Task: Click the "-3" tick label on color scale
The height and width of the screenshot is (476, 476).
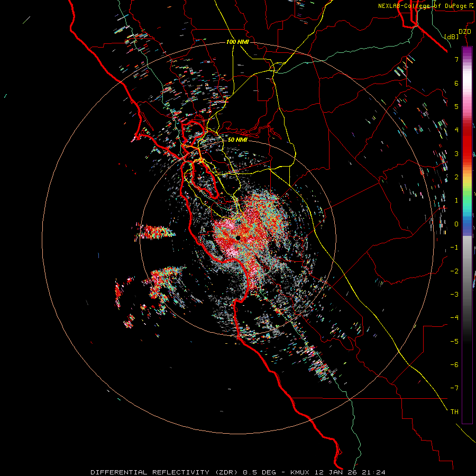Action: [x=454, y=295]
